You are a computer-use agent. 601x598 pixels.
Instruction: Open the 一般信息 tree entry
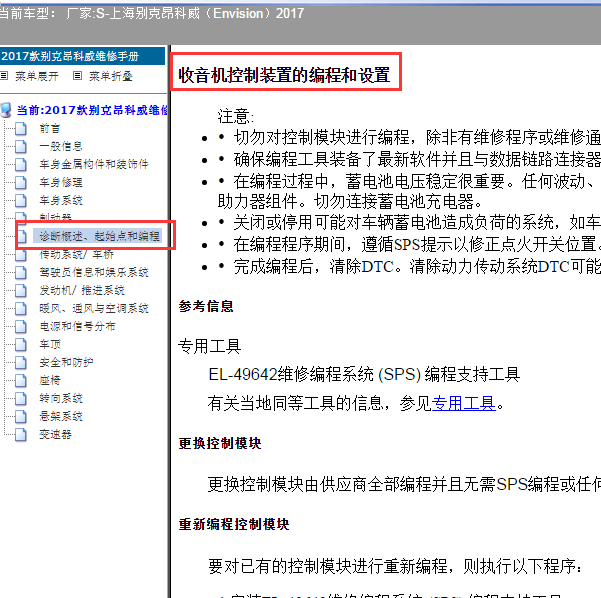click(x=61, y=146)
